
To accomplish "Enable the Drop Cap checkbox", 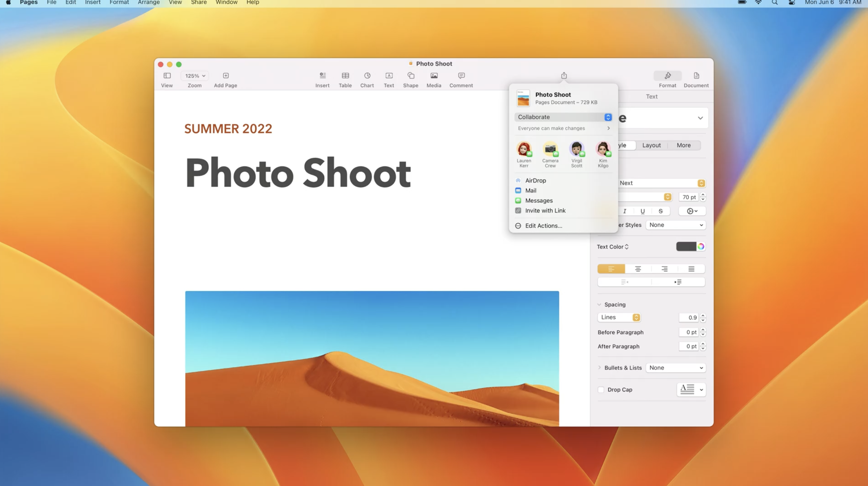I will point(601,389).
